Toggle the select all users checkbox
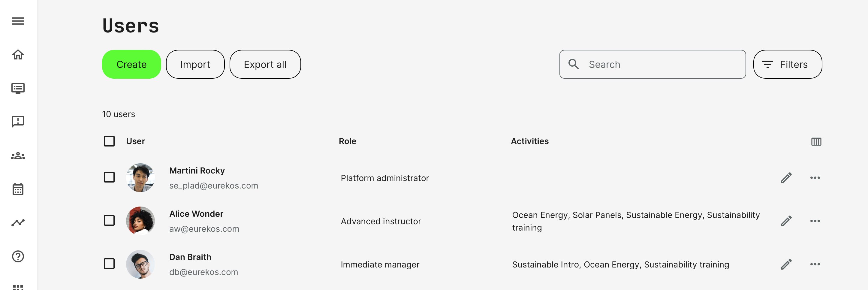The height and width of the screenshot is (290, 868). point(109,141)
